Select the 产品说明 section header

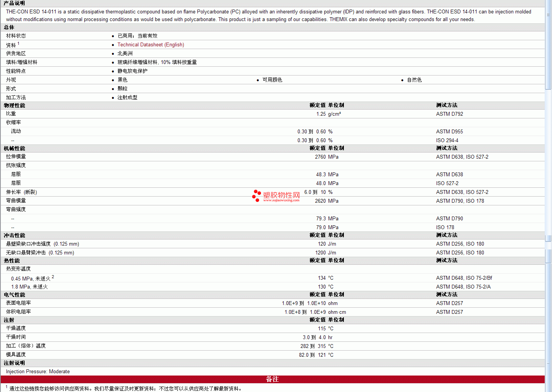[x=14, y=3]
